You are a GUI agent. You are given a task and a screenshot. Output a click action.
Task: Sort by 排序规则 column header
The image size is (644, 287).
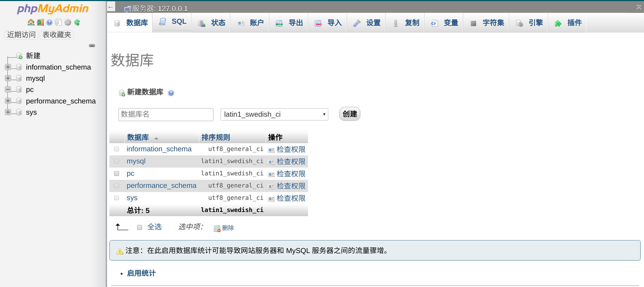point(215,137)
